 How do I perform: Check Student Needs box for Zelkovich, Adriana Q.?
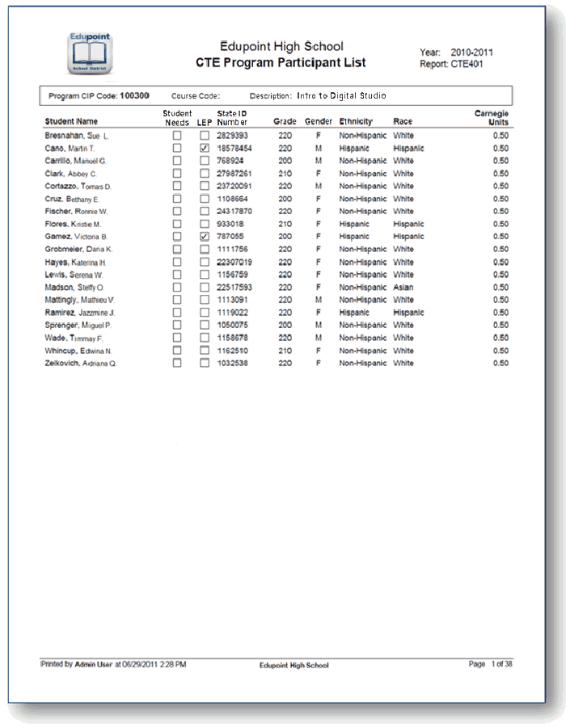pyautogui.click(x=176, y=363)
